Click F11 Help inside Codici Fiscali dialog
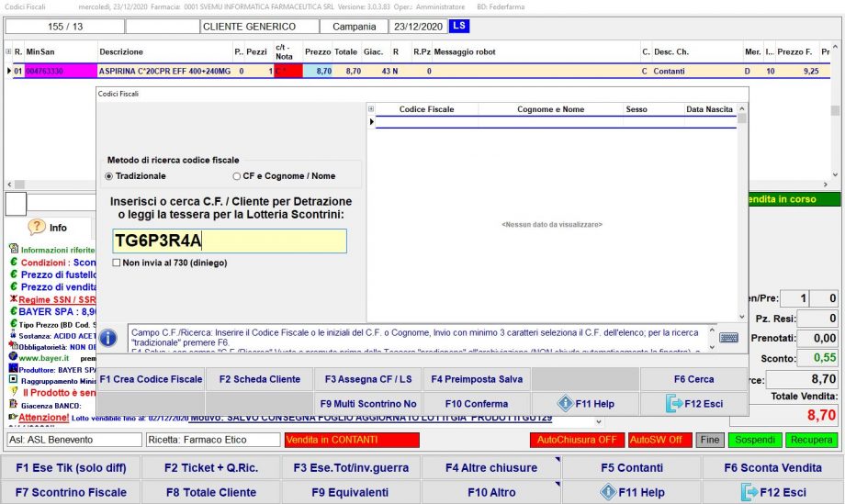 (x=585, y=404)
